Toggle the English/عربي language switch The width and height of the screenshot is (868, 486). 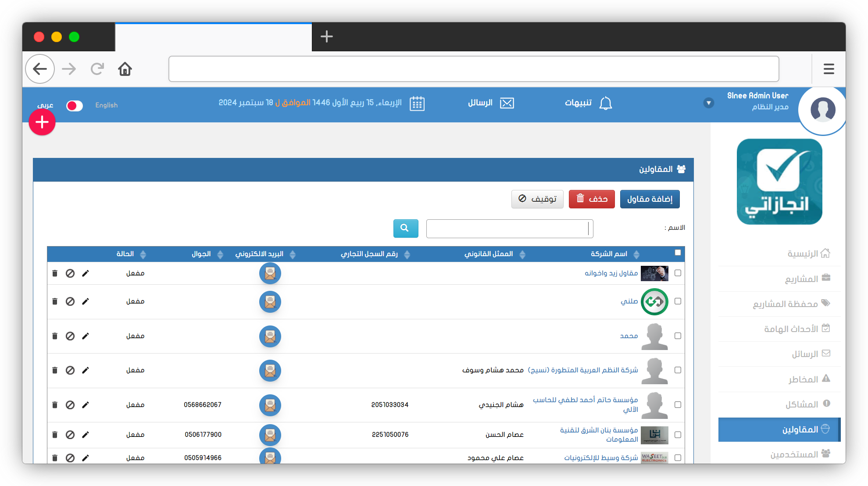(x=75, y=106)
